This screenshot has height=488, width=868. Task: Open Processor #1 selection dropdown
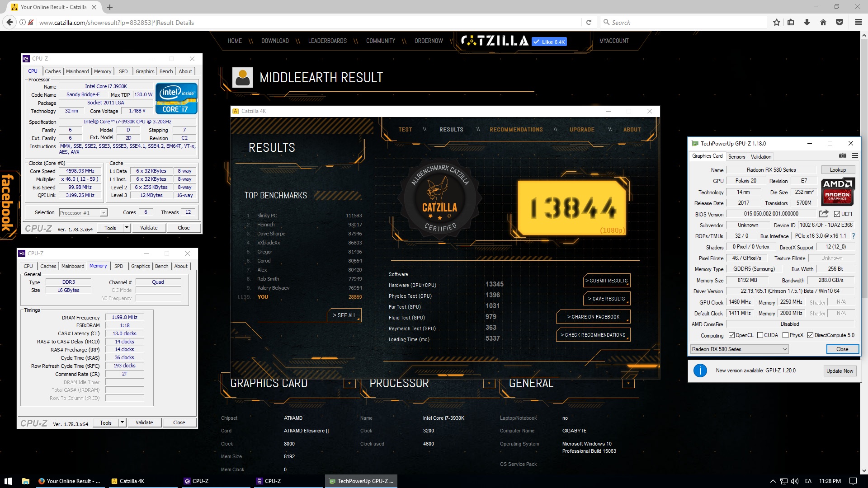coord(83,212)
